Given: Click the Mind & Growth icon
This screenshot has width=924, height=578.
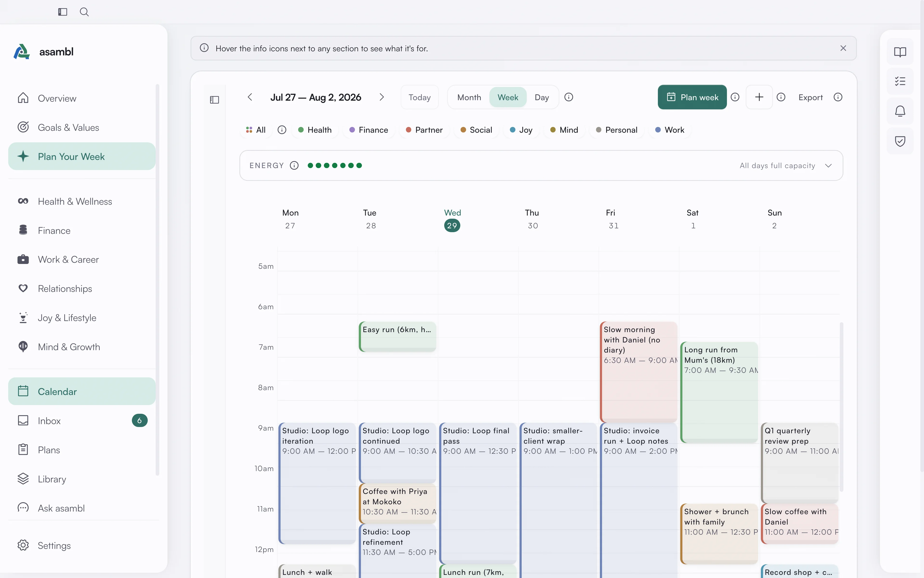Looking at the screenshot, I should click(x=23, y=347).
